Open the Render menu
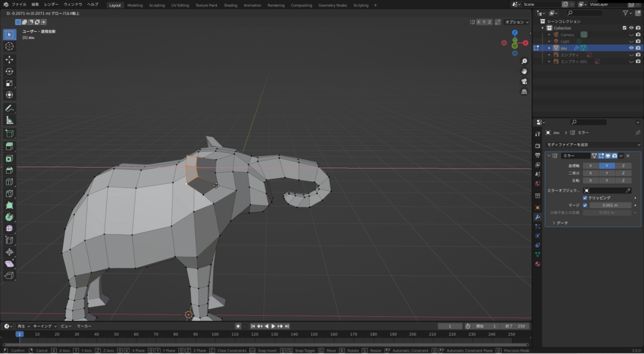Screen dimensions: 644x354 pos(51,5)
